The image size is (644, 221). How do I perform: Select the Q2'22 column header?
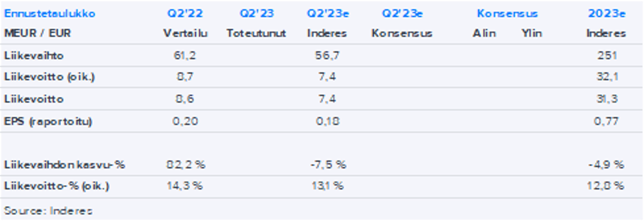tap(185, 13)
